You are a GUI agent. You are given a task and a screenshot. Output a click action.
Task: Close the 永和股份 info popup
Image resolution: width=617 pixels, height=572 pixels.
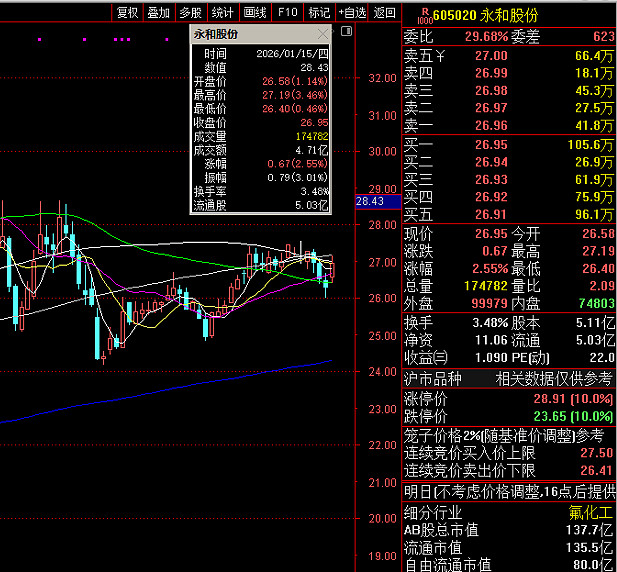pyautogui.click(x=323, y=34)
